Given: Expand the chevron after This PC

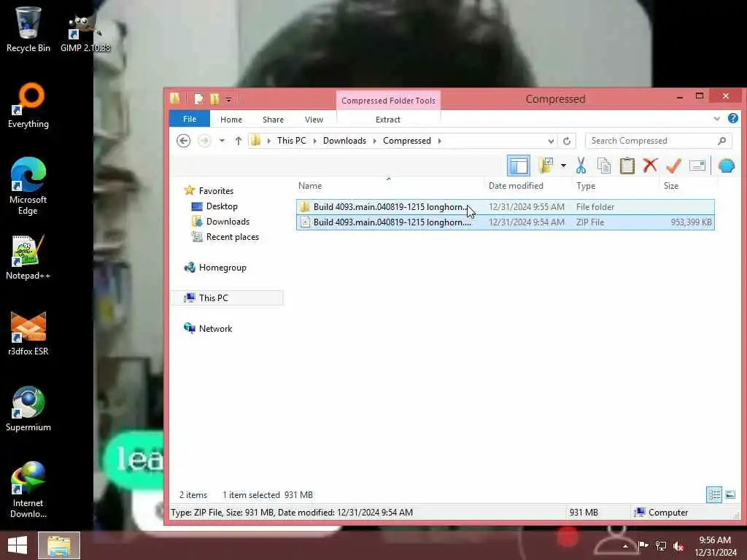Looking at the screenshot, I should tap(315, 141).
